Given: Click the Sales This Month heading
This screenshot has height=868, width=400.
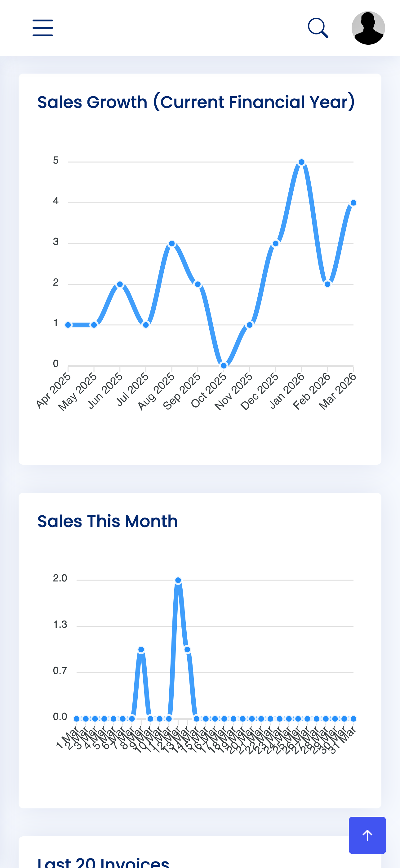Looking at the screenshot, I should click(108, 521).
